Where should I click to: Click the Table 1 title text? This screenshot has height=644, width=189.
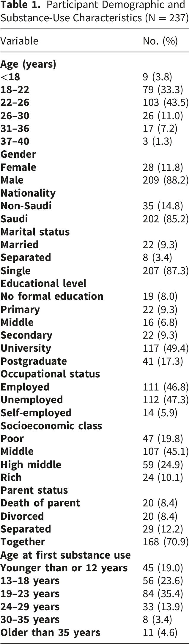pyautogui.click(x=94, y=11)
